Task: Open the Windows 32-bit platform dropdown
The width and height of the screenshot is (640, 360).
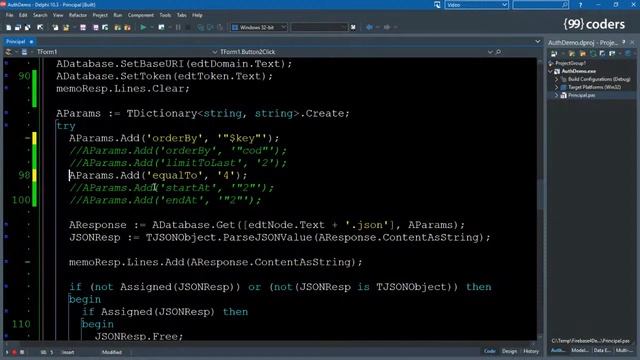Action: point(283,27)
